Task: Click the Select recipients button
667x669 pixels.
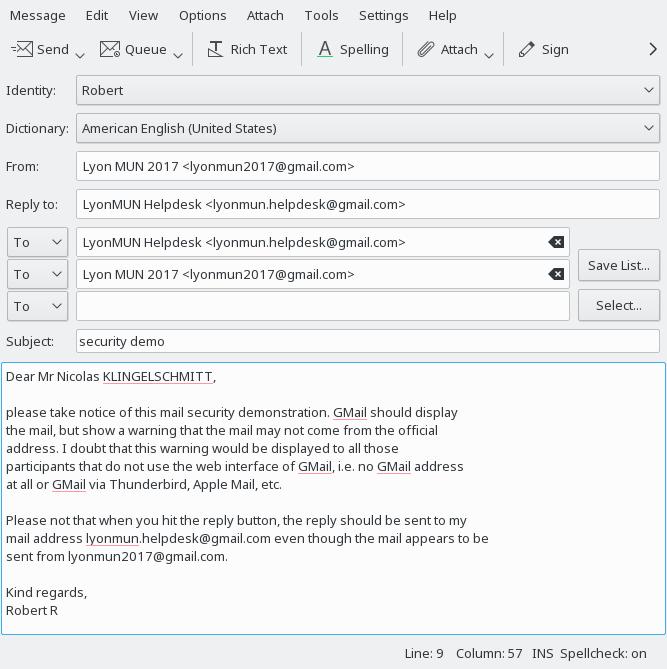Action: pos(619,305)
